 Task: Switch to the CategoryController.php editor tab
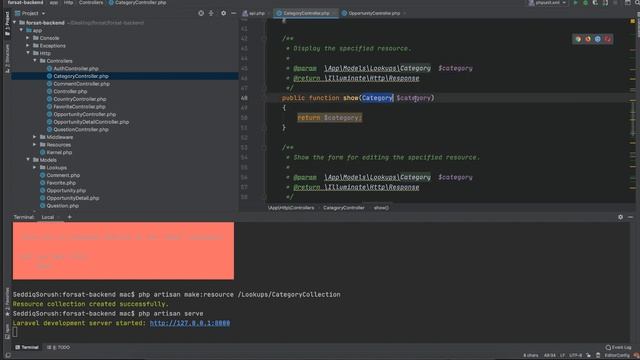[305, 13]
